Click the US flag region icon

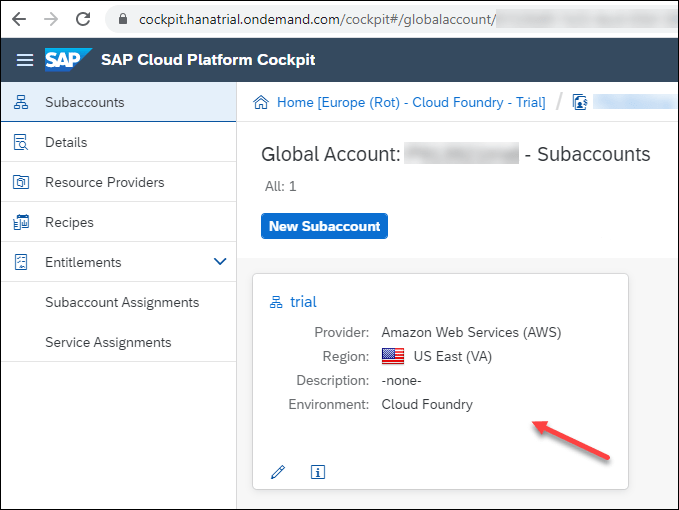393,356
